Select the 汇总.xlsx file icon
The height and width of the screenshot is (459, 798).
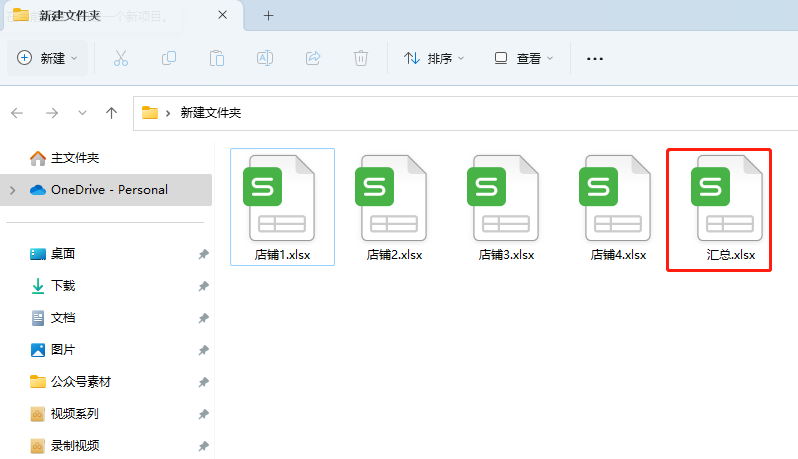[x=727, y=198]
